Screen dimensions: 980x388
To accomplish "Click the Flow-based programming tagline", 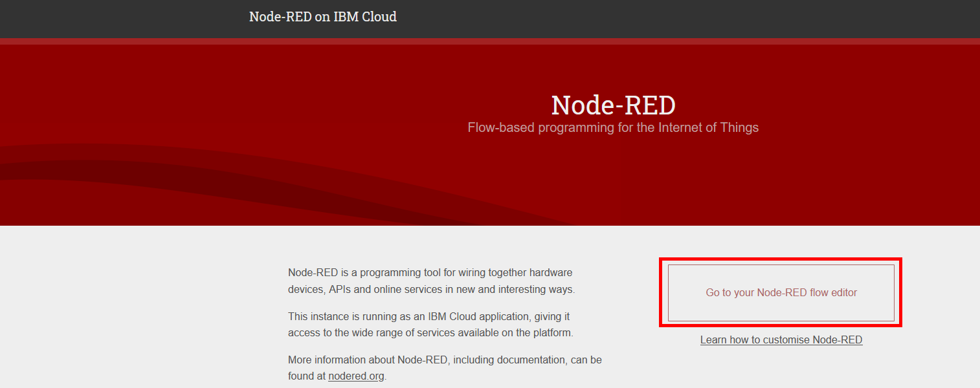I will coord(613,127).
